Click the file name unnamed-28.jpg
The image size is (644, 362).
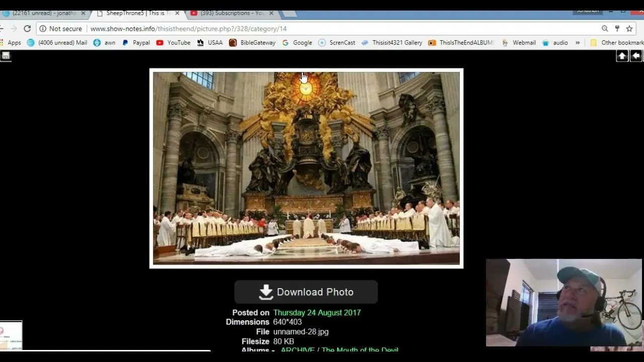[x=301, y=332]
